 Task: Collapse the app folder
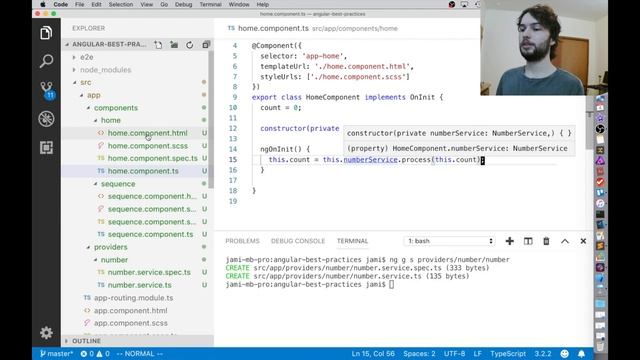coord(93,95)
